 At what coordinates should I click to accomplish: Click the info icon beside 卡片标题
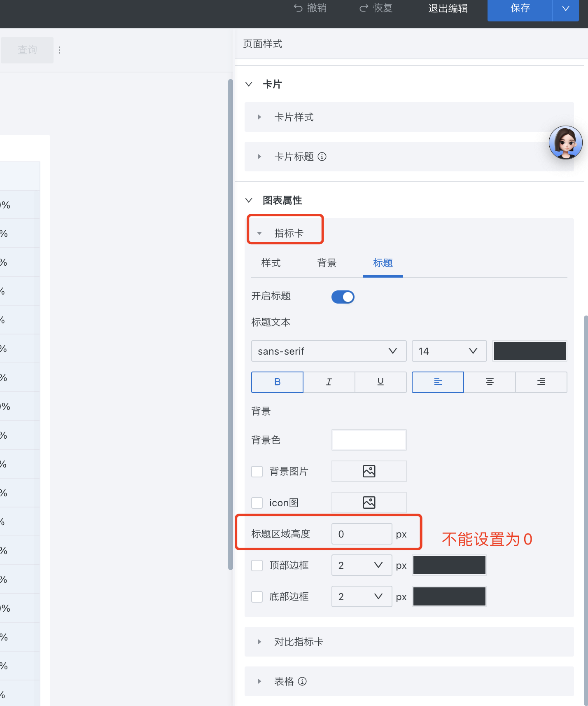(322, 157)
